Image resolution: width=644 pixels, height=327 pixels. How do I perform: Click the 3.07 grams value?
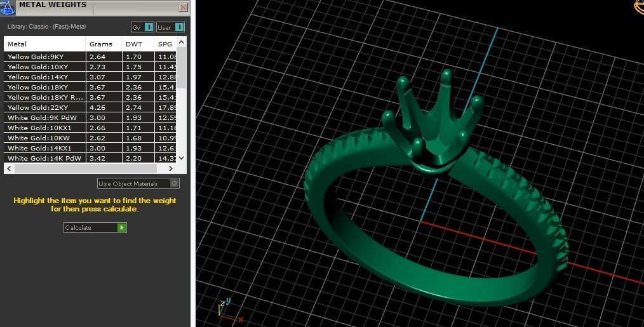pyautogui.click(x=97, y=77)
